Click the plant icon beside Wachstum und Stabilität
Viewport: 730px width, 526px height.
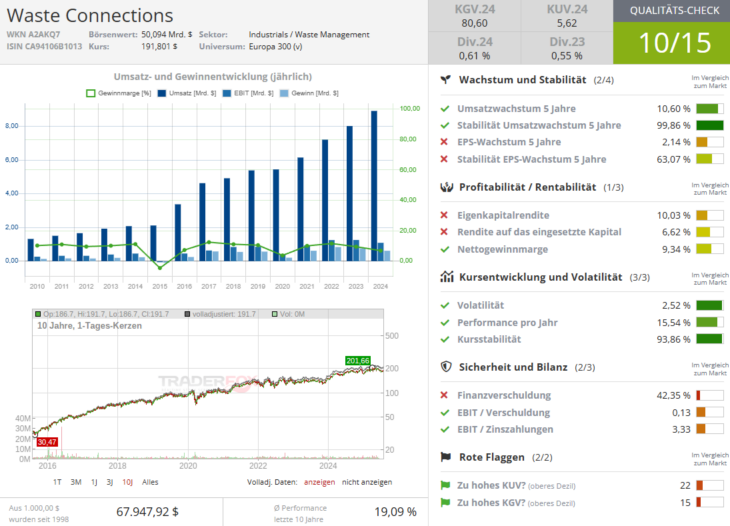tap(446, 80)
